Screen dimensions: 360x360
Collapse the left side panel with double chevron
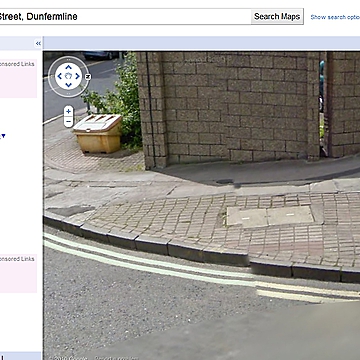38,43
